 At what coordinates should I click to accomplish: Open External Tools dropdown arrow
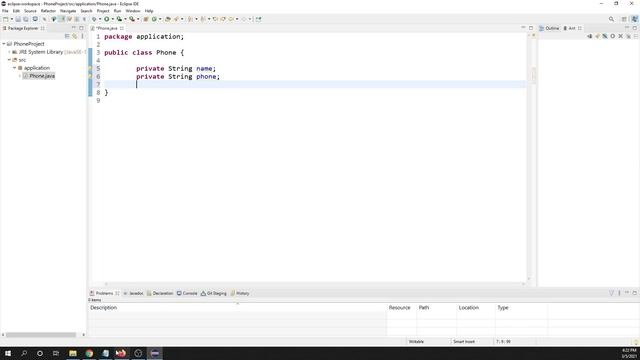pyautogui.click(x=138, y=19)
